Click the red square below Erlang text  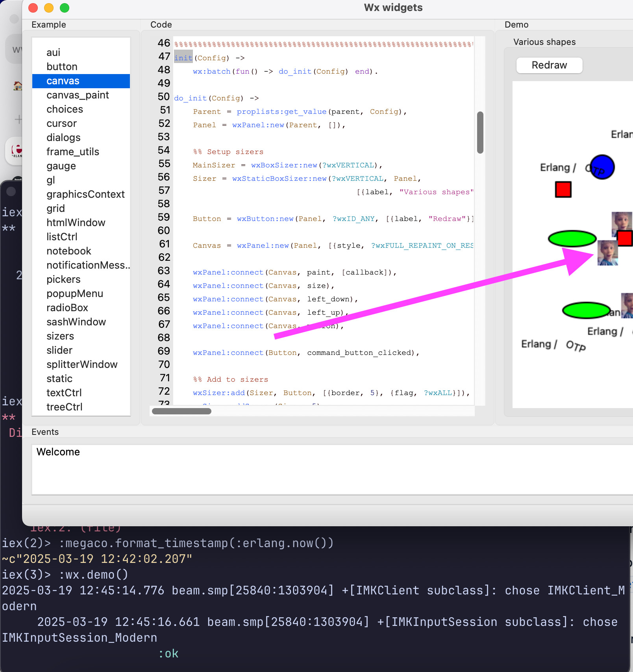click(x=563, y=189)
